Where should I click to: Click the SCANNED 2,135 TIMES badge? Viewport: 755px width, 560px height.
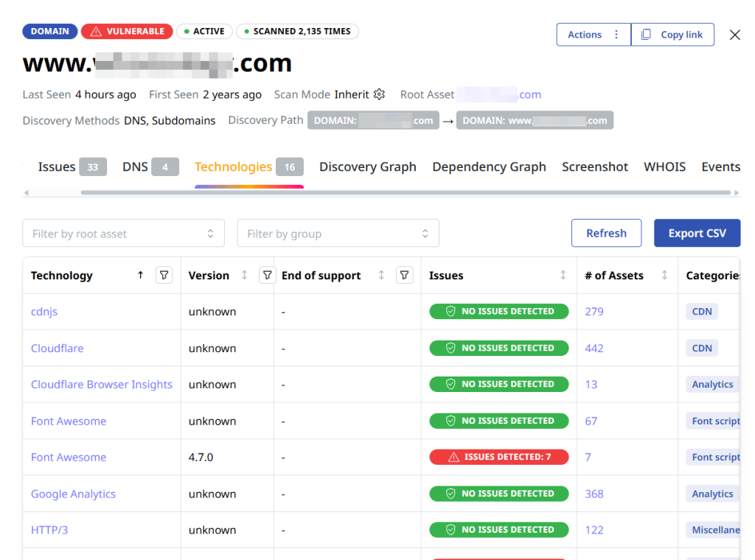click(x=297, y=31)
